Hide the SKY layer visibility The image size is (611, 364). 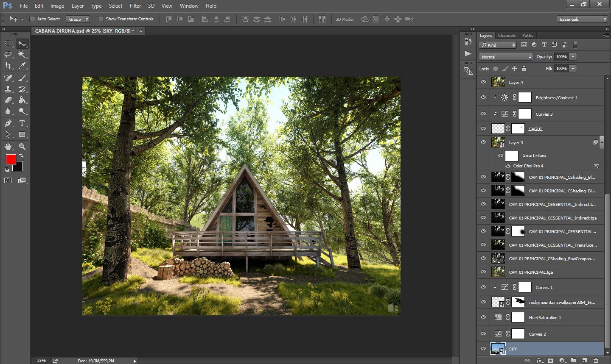(483, 349)
